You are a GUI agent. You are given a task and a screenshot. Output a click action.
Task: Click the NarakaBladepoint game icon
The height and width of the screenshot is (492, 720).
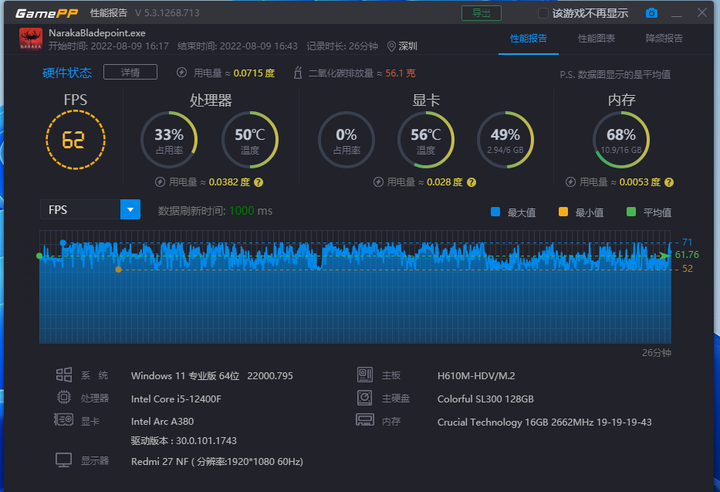point(31,39)
